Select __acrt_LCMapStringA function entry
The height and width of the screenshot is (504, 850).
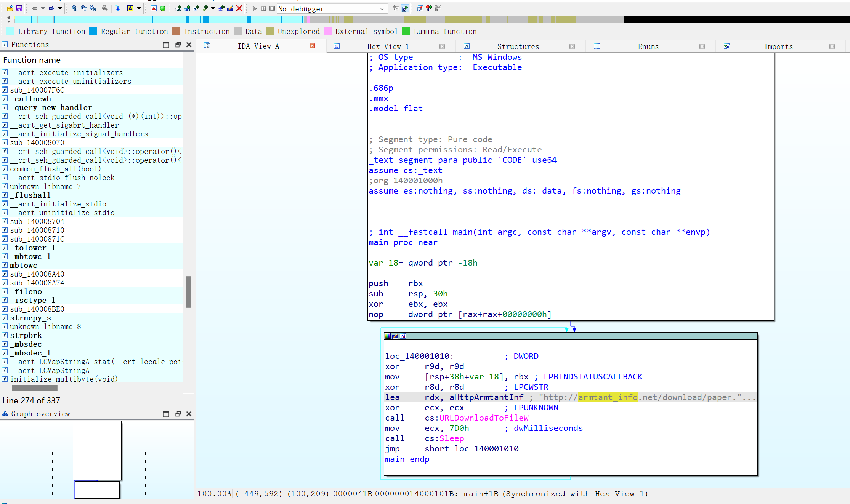tap(92, 370)
